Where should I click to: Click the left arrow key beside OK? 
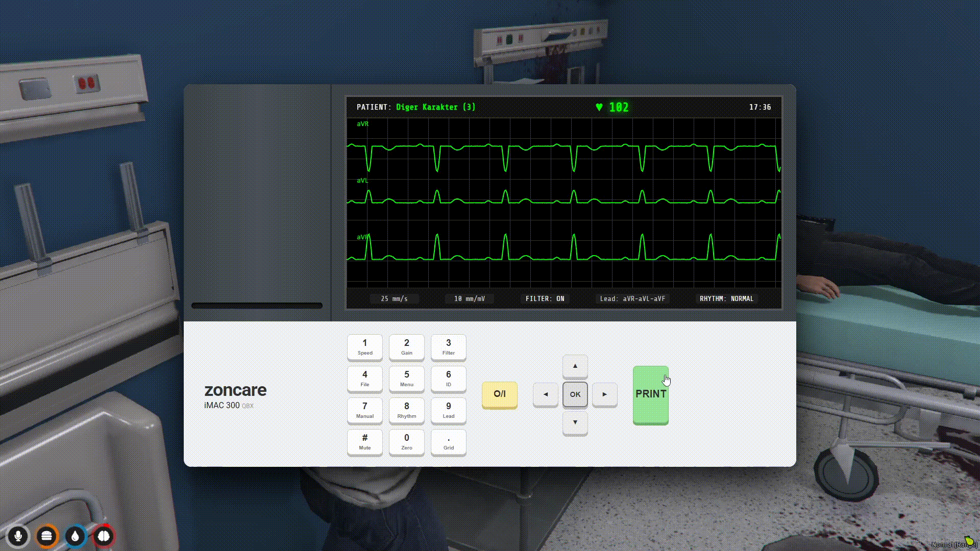[545, 394]
